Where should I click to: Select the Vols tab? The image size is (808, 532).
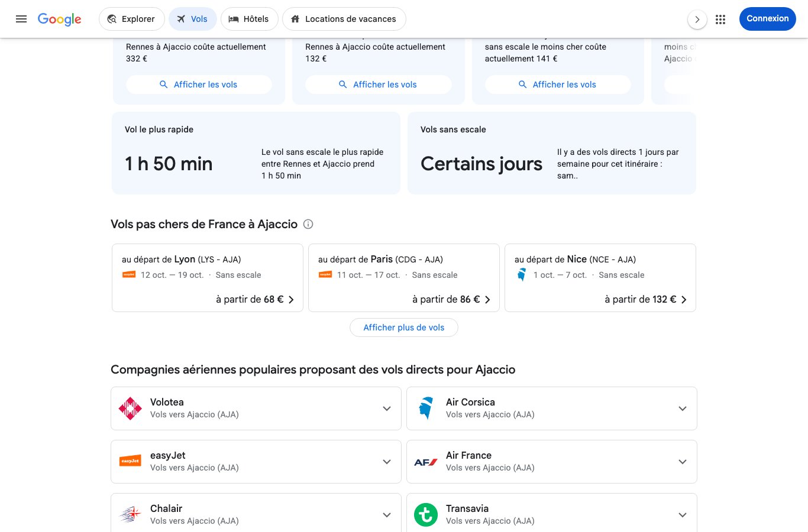tap(193, 19)
